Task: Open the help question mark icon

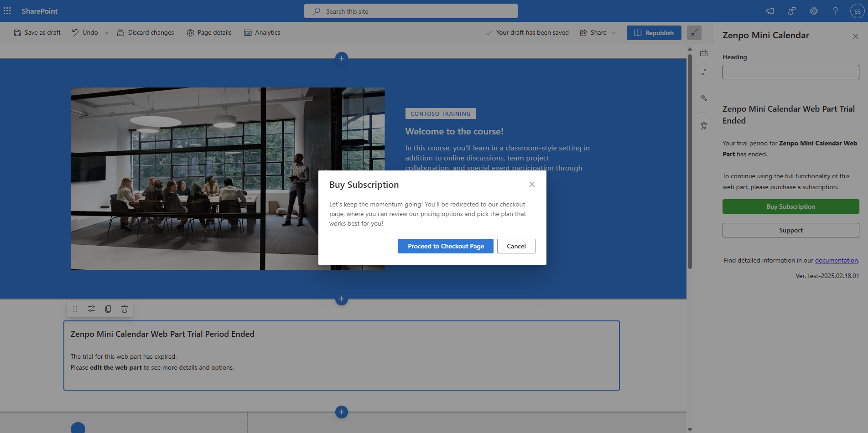Action: coord(835,11)
